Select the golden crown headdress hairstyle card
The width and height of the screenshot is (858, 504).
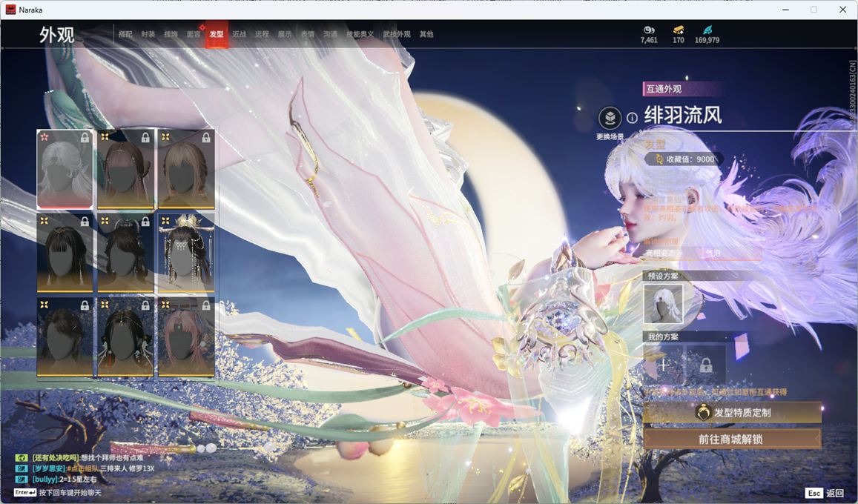point(186,253)
